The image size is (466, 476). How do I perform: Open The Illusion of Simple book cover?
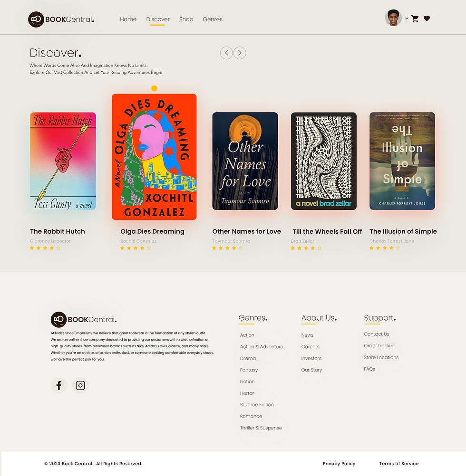(402, 161)
